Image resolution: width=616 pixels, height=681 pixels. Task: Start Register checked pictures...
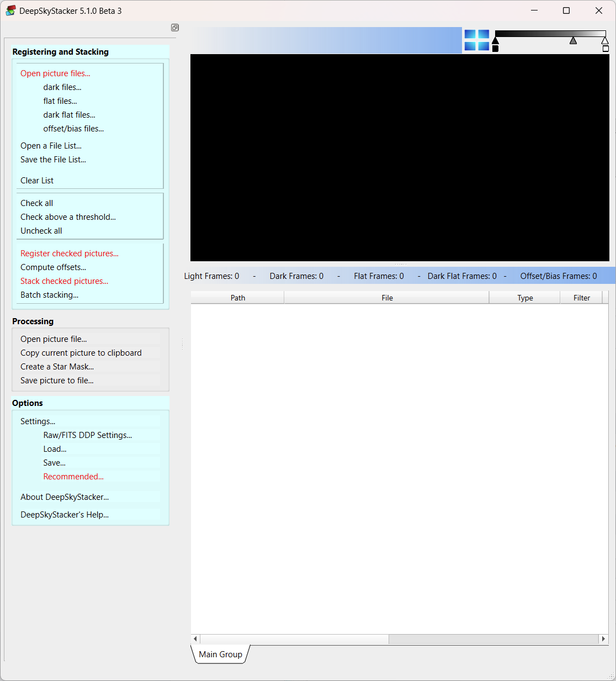click(70, 254)
